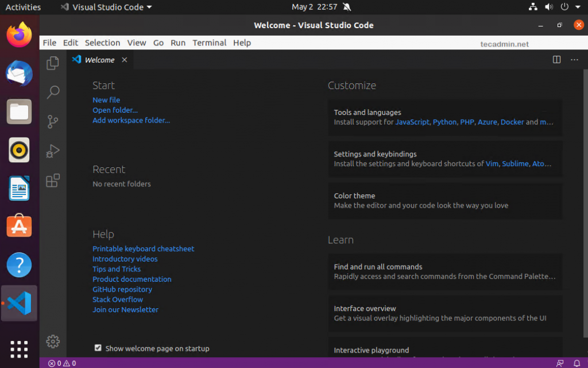Close the Welcome tab

125,60
